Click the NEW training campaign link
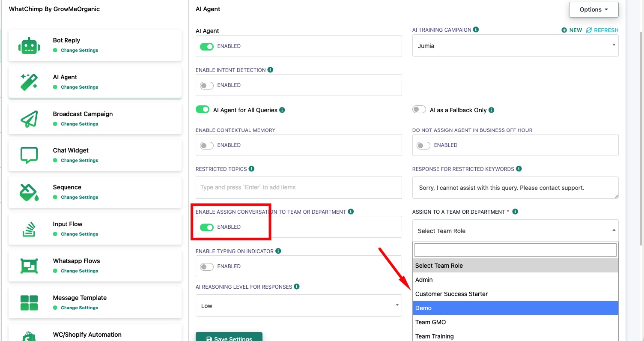 [x=572, y=30]
